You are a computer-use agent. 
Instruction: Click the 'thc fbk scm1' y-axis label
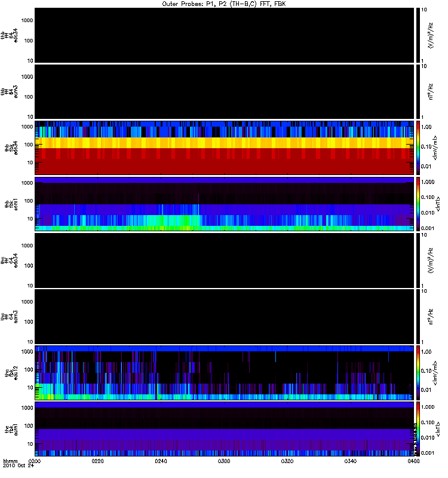pos(11,429)
